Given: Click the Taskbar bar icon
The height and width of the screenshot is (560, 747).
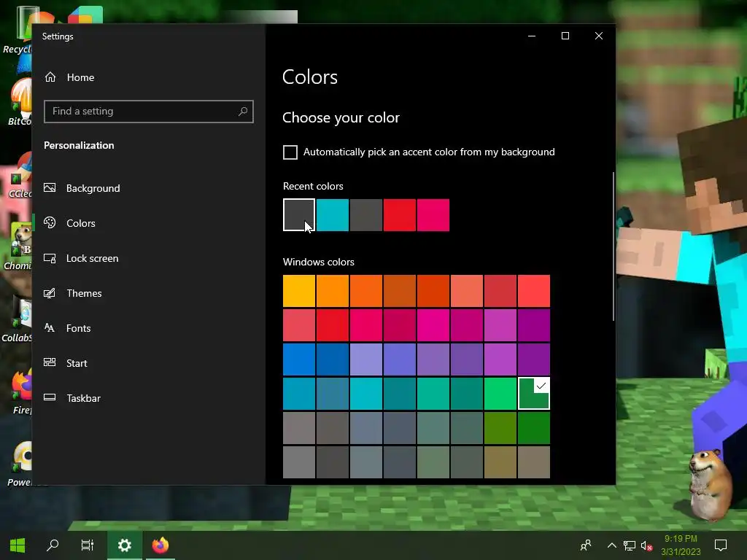Looking at the screenshot, I should pyautogui.click(x=50, y=397).
